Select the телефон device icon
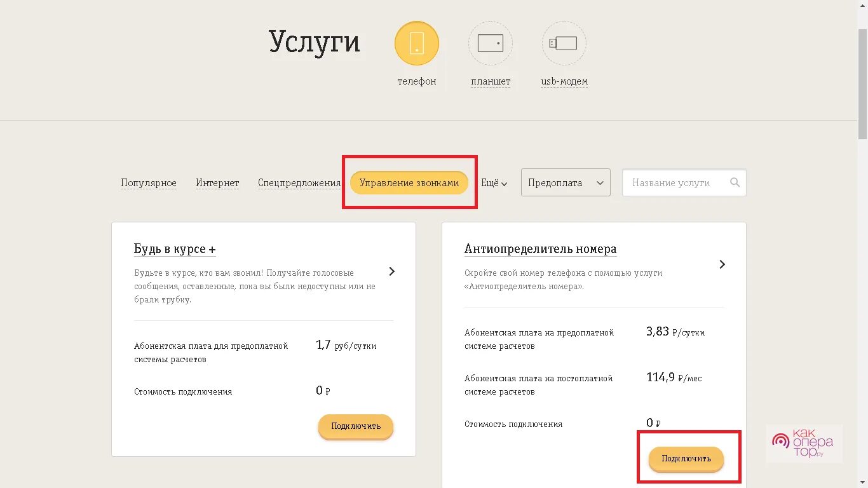The height and width of the screenshot is (488, 868). pyautogui.click(x=417, y=44)
